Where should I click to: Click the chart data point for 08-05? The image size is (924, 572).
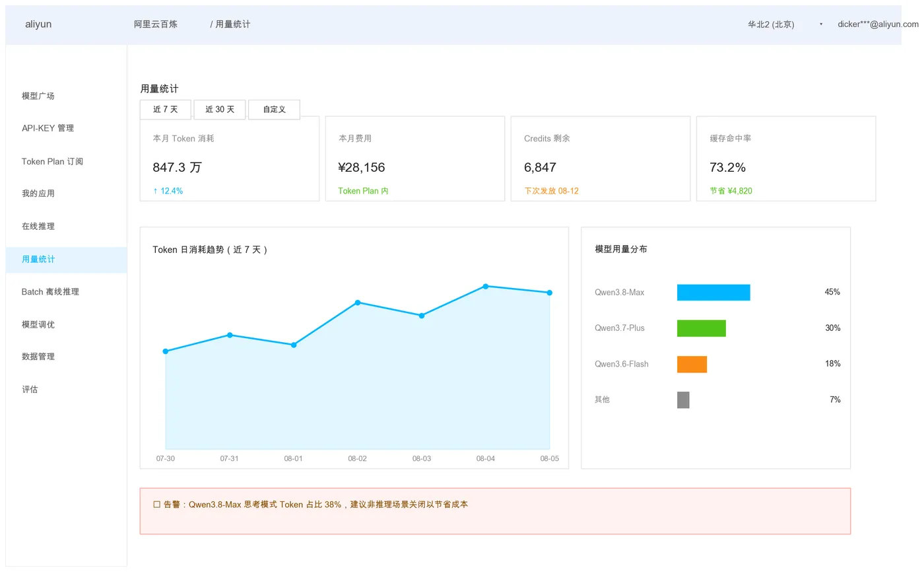click(x=550, y=293)
